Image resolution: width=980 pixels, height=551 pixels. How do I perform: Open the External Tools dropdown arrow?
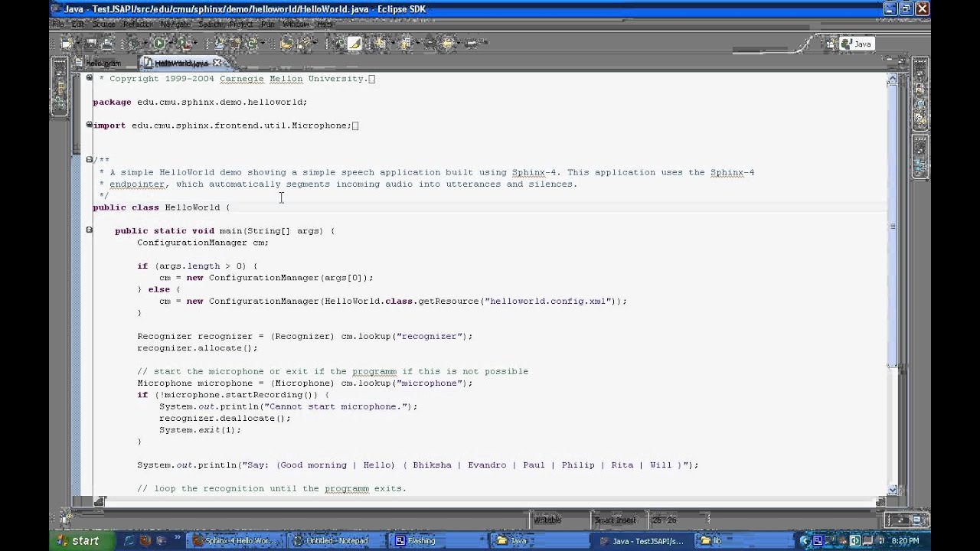coord(195,44)
